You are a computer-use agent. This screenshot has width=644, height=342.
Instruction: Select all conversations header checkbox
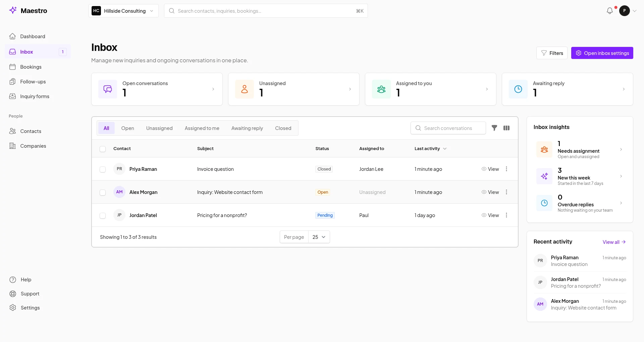[103, 149]
